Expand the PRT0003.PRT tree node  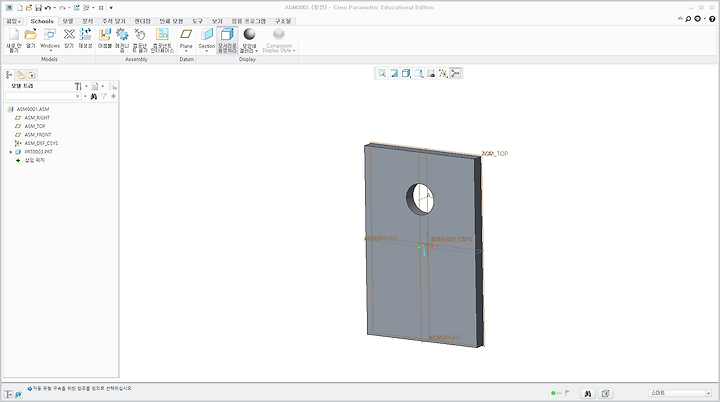click(11, 152)
